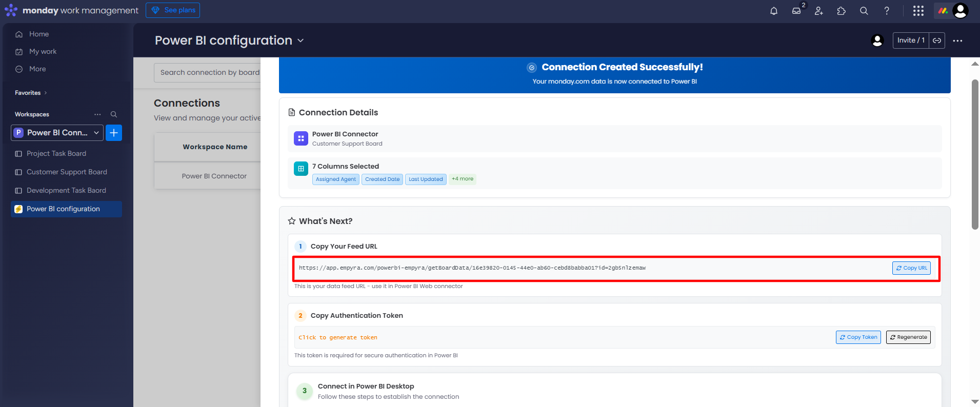This screenshot has height=407, width=980.
Task: Open Development Task Baord
Action: pos(67,191)
